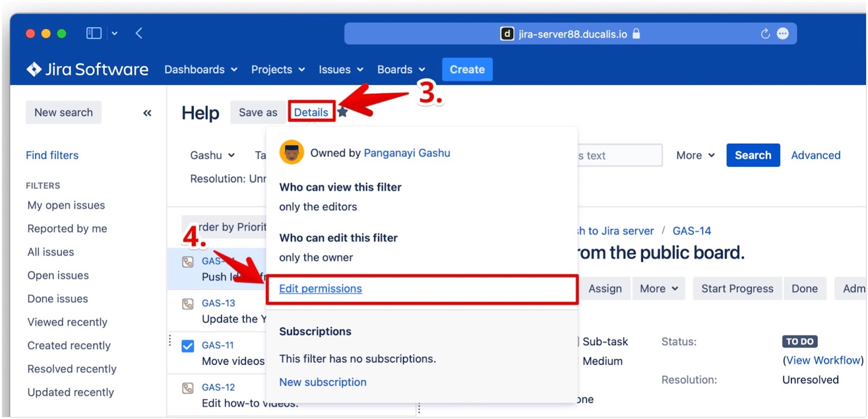Screen dimensions: 868x419
Task: Click New subscription link
Action: pos(323,382)
